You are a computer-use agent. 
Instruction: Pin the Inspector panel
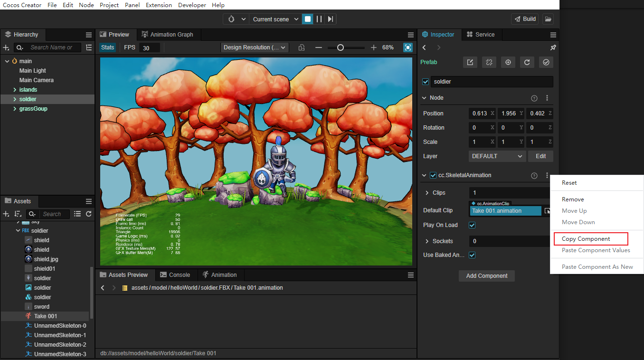(553, 47)
